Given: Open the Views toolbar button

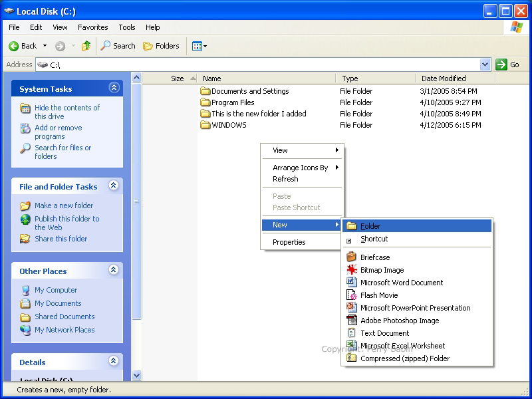Looking at the screenshot, I should [199, 46].
